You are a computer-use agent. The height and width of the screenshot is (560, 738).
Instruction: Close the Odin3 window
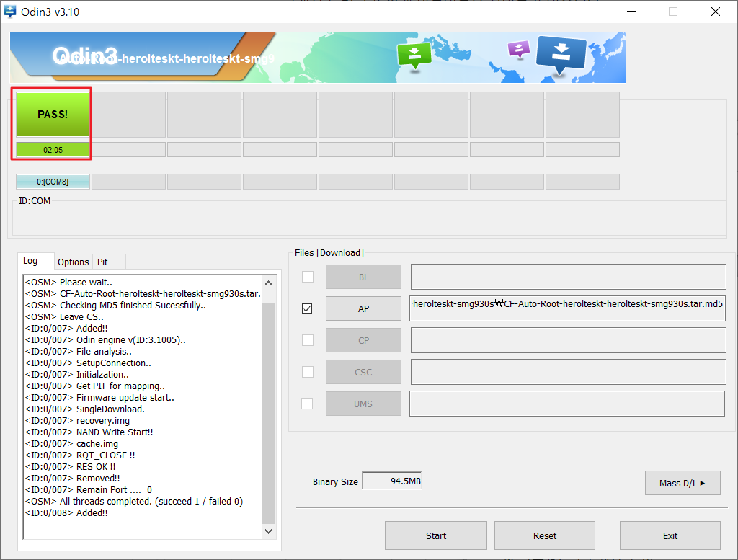point(716,12)
